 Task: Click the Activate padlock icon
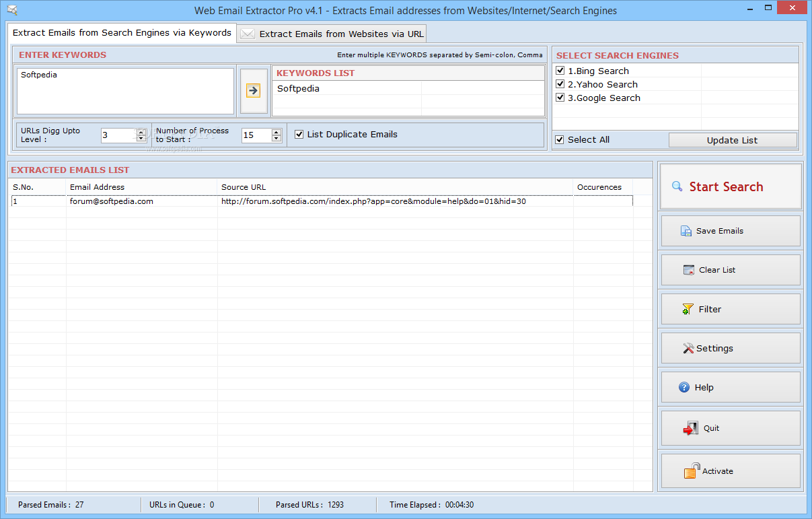coord(692,471)
